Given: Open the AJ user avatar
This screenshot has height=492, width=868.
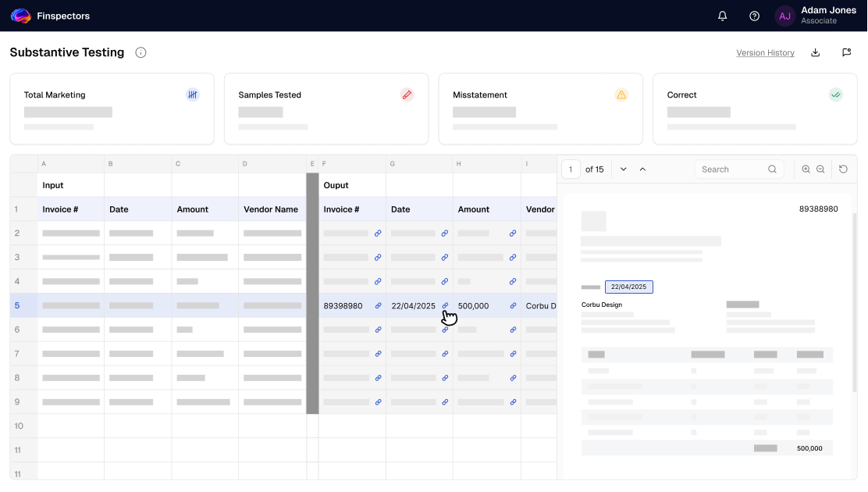Looking at the screenshot, I should [784, 16].
